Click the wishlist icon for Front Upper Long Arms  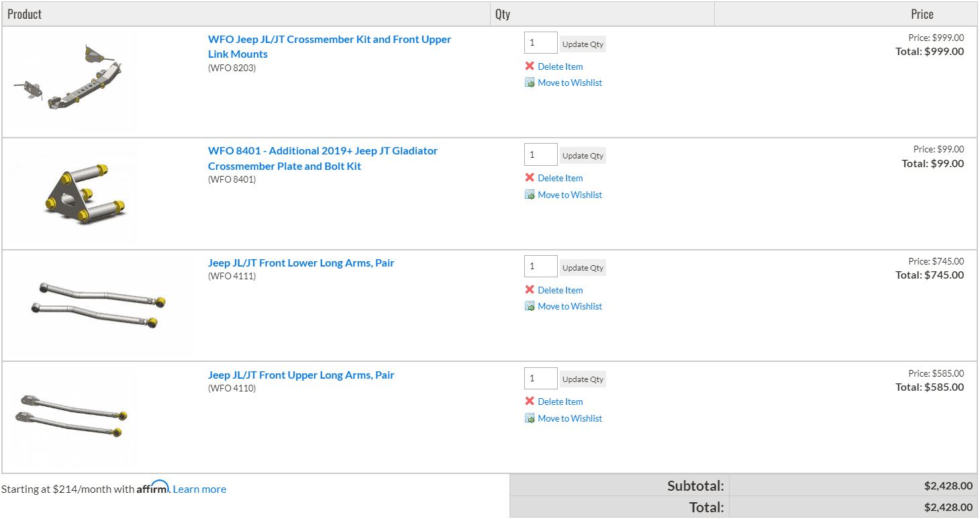click(530, 418)
